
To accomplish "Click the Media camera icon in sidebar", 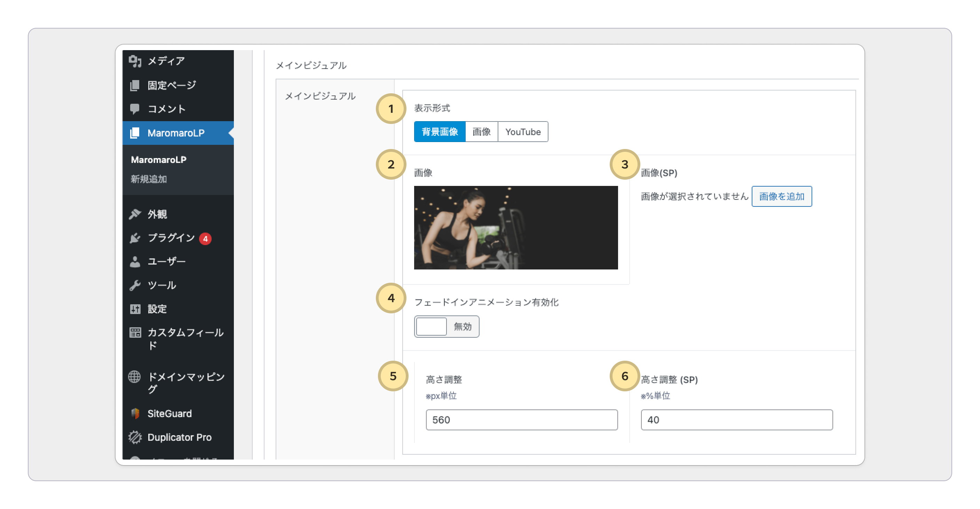I will [135, 61].
